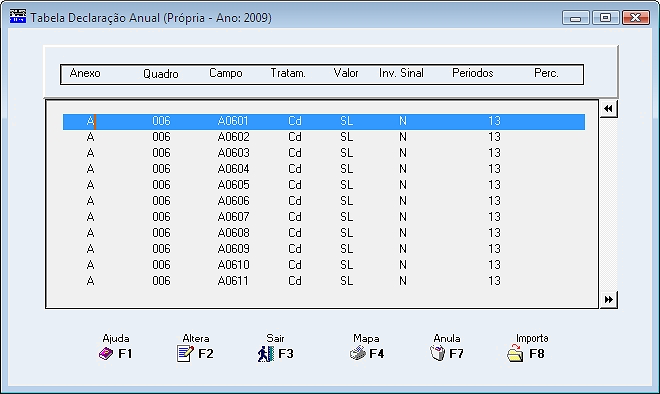Click the Altera label
Screen dimensions: 660x394
click(196, 338)
